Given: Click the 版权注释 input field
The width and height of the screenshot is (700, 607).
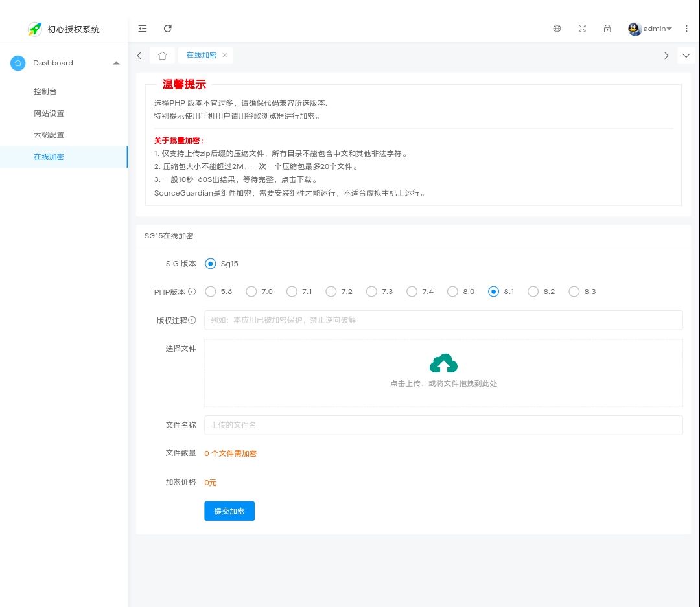Looking at the screenshot, I should [443, 319].
